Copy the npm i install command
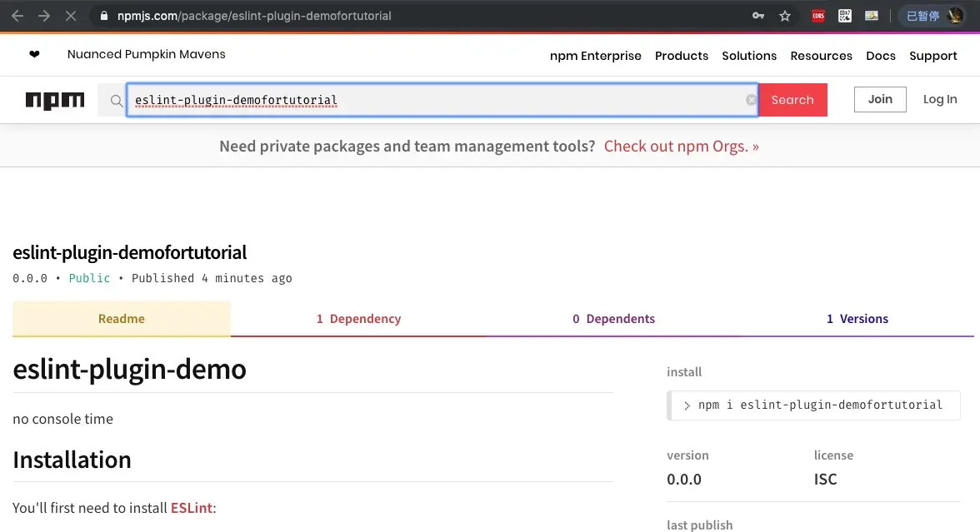 tap(813, 405)
